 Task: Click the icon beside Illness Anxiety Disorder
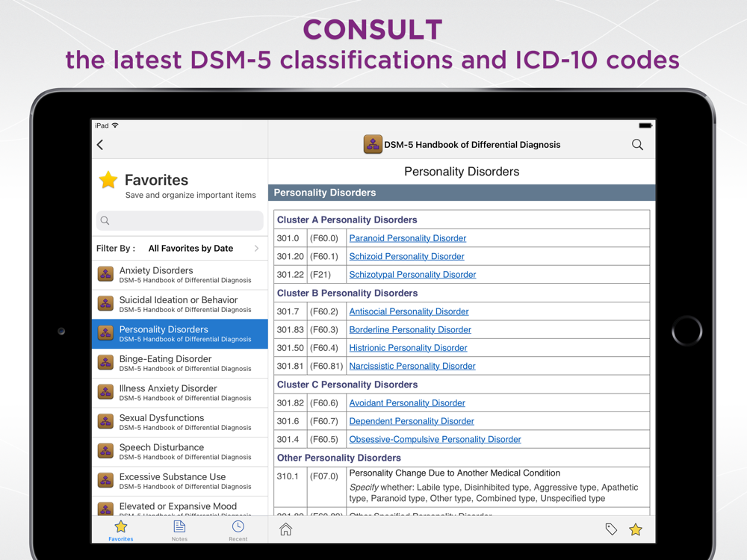click(x=106, y=392)
